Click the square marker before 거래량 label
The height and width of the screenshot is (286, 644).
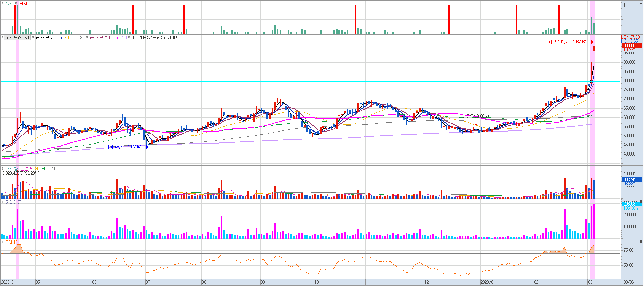tap(3, 169)
